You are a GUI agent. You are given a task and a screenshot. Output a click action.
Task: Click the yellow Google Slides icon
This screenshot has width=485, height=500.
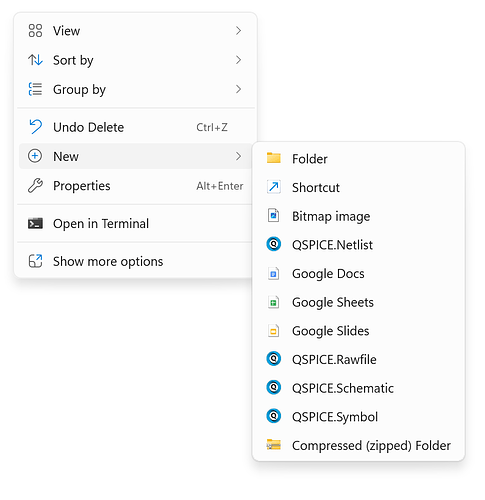[x=274, y=331]
